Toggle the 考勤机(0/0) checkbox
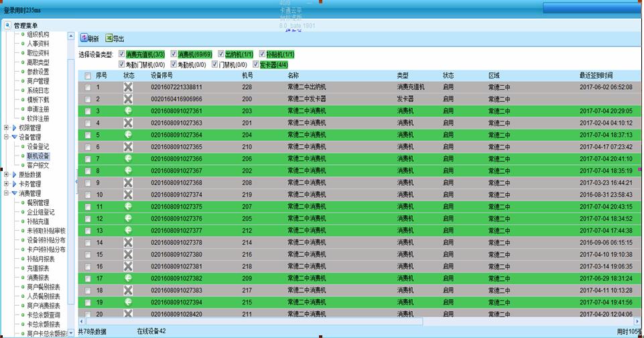This screenshot has height=338, width=644. [x=174, y=64]
